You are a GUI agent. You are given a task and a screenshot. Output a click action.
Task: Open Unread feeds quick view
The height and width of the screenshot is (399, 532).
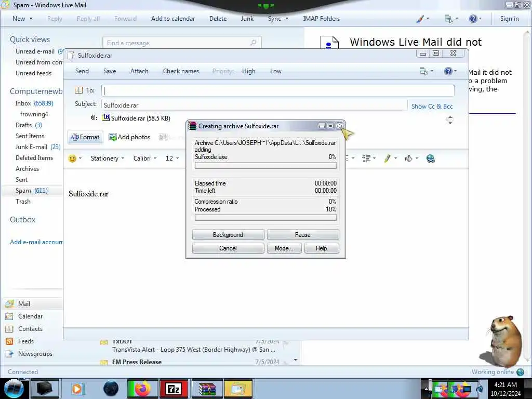[34, 73]
